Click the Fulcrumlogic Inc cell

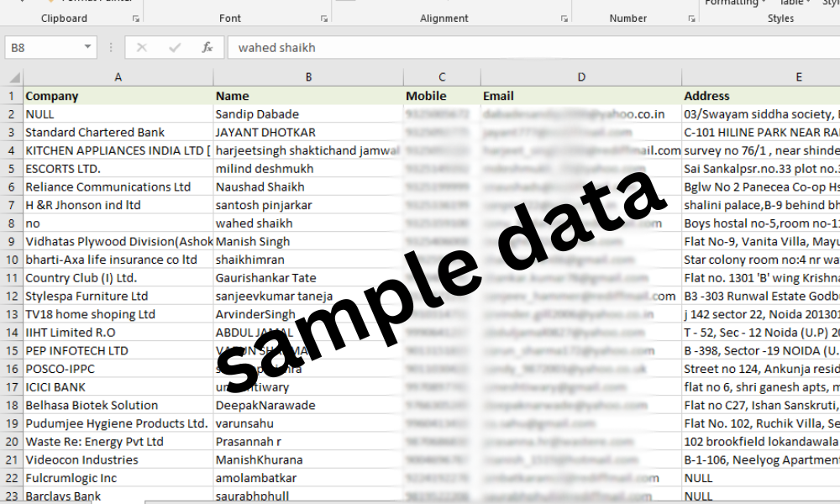pos(118,478)
